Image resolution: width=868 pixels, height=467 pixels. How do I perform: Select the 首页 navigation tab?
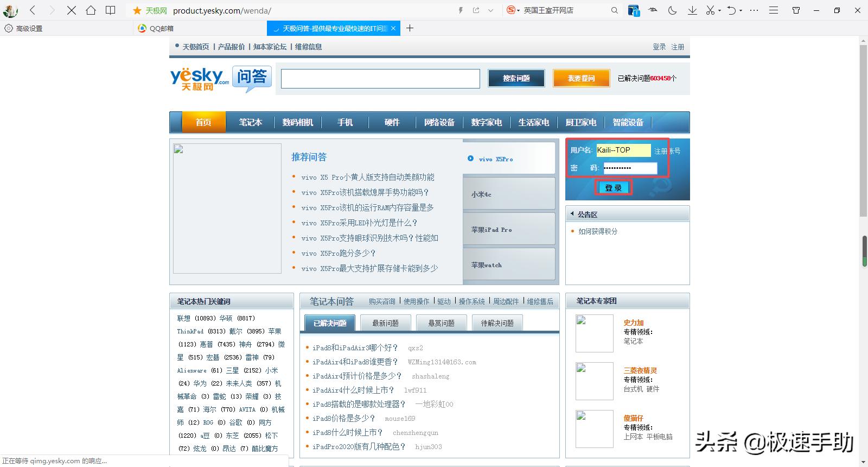pyautogui.click(x=203, y=122)
